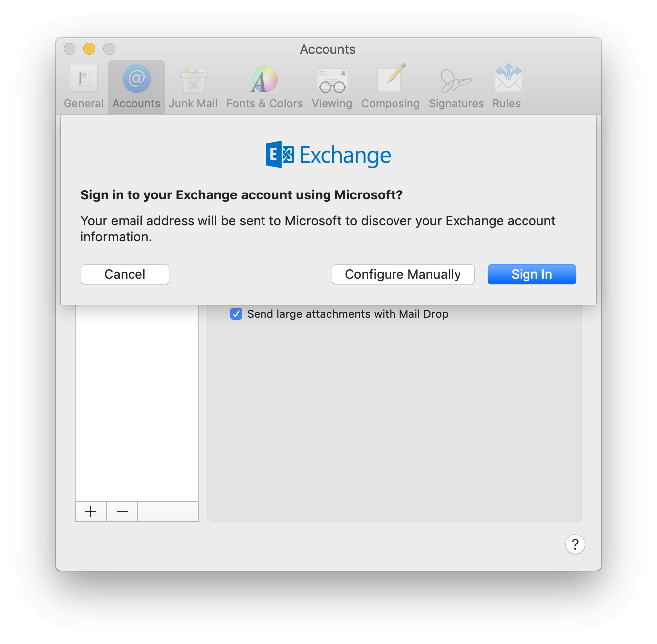Open the Signatures preferences pane
The width and height of the screenshot is (657, 644).
[456, 87]
